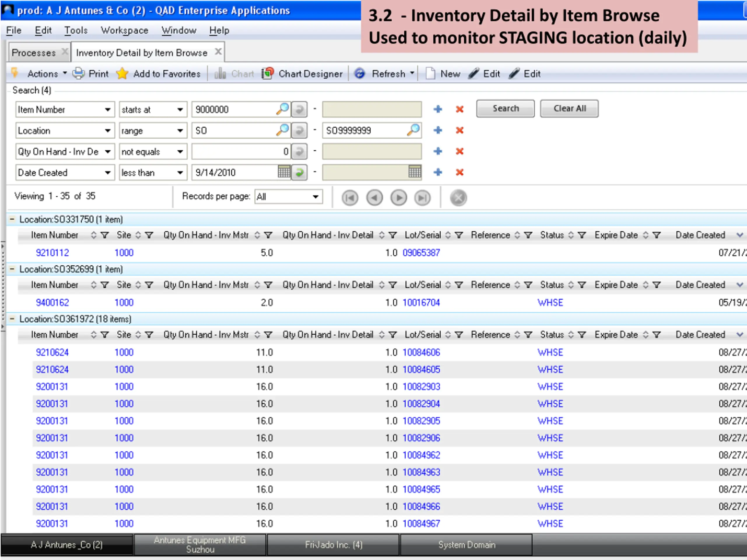Open the Help menu

(219, 30)
